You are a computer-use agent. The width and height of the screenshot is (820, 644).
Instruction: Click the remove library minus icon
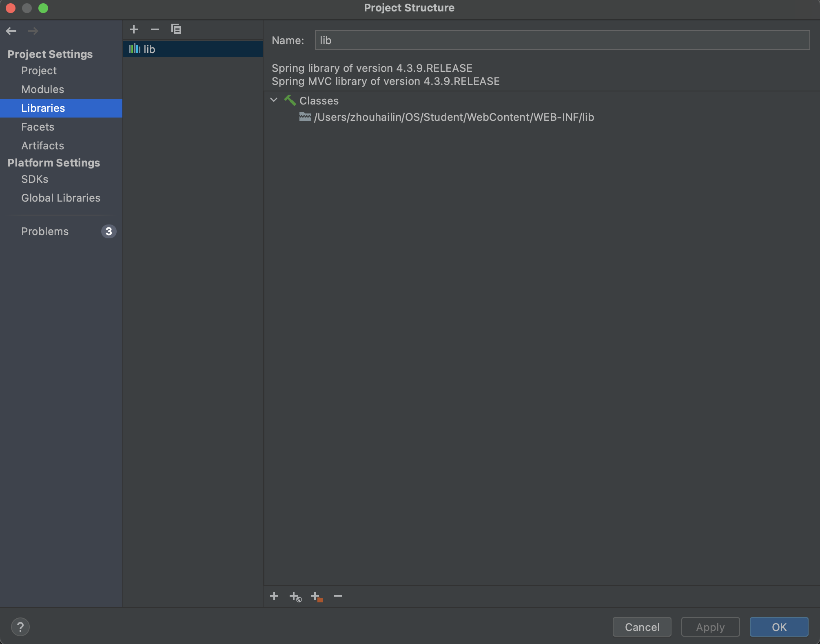155,29
